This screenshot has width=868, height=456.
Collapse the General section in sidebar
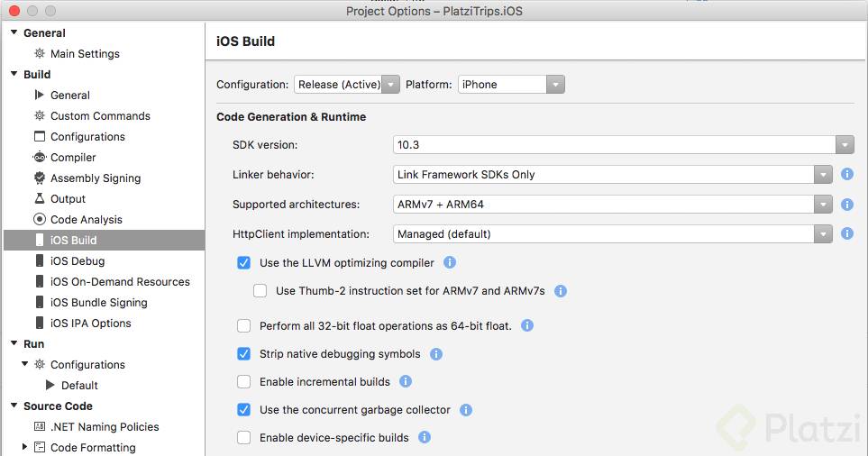tap(14, 32)
